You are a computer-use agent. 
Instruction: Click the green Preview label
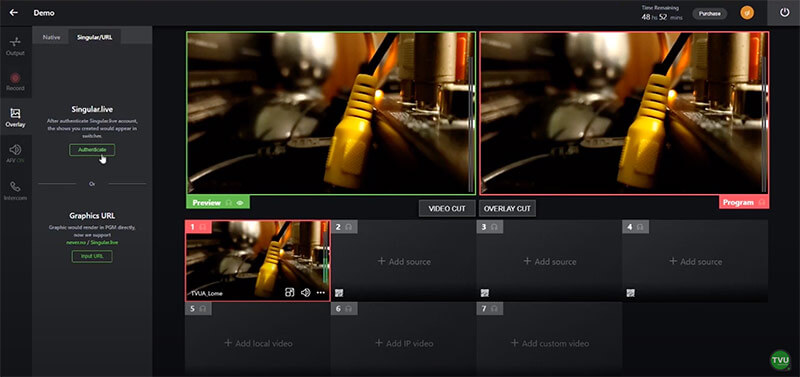[218, 203]
